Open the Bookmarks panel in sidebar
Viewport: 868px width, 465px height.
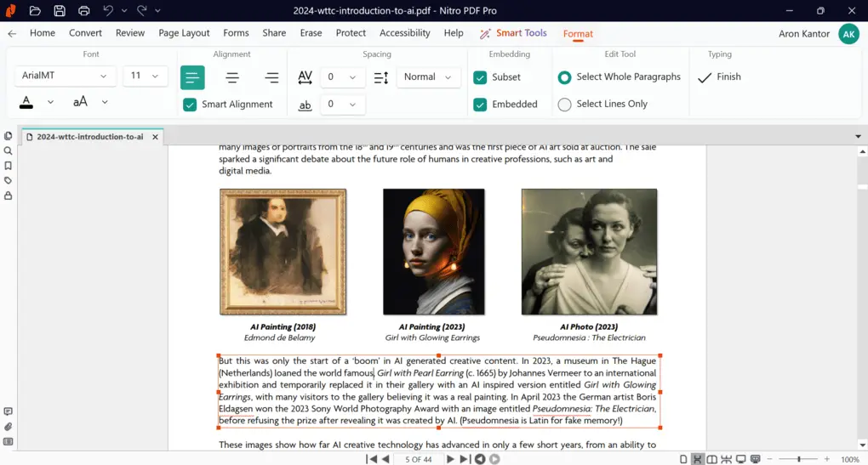point(9,166)
